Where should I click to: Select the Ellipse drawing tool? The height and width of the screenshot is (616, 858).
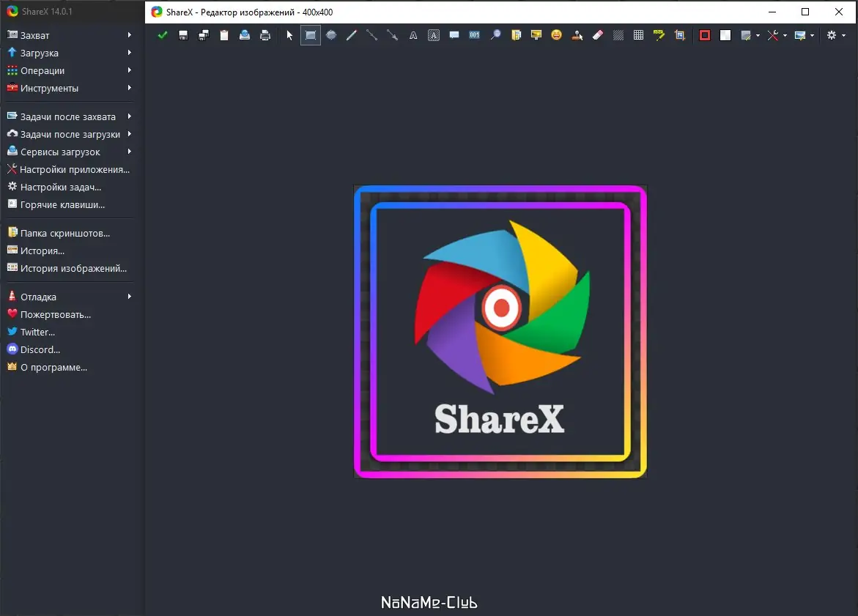click(x=331, y=35)
